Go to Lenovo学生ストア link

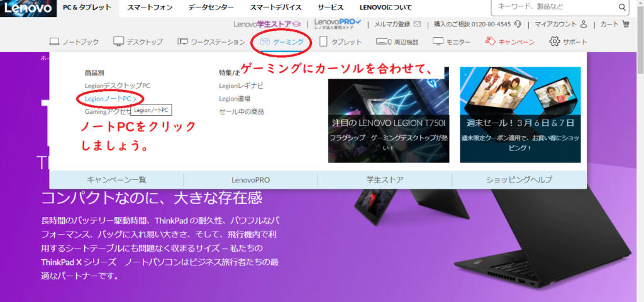pos(267,25)
